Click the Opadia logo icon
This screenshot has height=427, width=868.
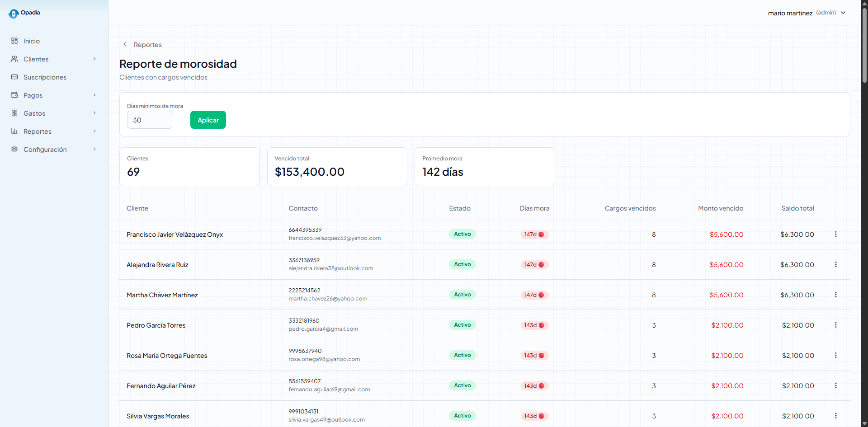coord(14,14)
